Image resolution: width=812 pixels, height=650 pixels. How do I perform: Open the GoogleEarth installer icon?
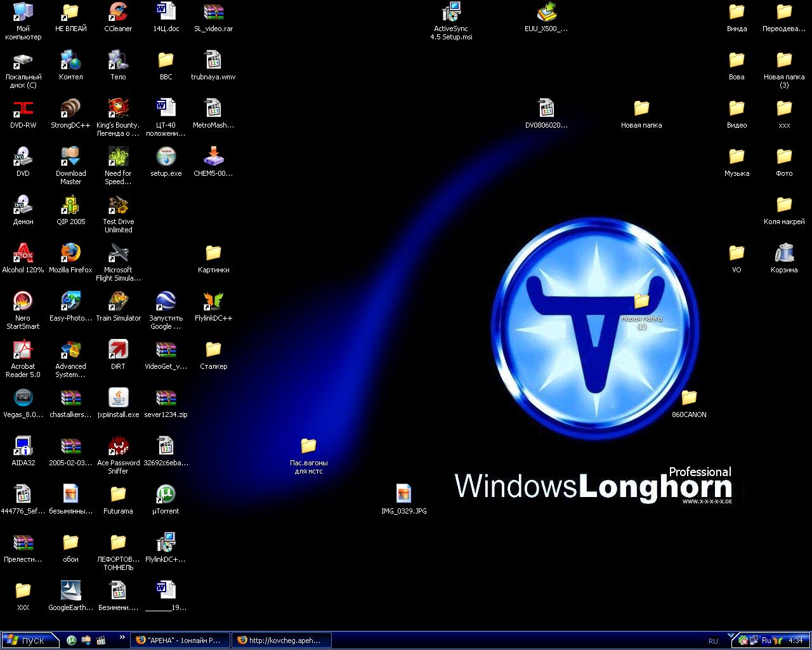(x=70, y=595)
